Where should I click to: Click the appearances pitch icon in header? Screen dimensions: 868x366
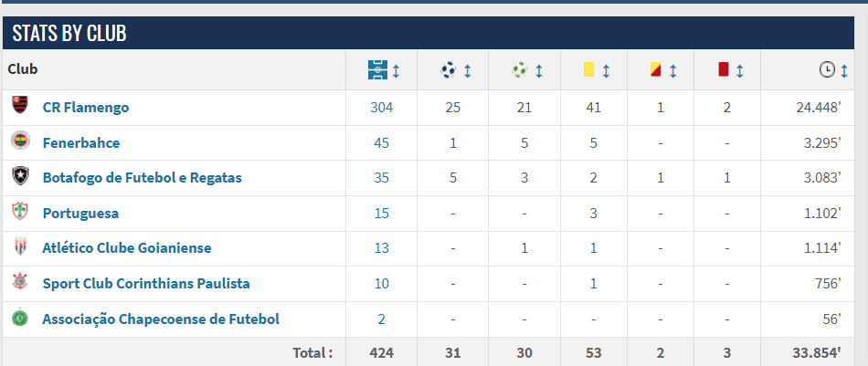pos(376,69)
